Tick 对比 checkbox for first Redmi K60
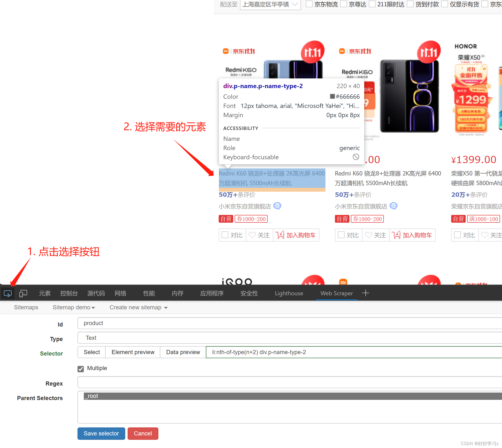The width and height of the screenshot is (502, 448). pos(225,235)
